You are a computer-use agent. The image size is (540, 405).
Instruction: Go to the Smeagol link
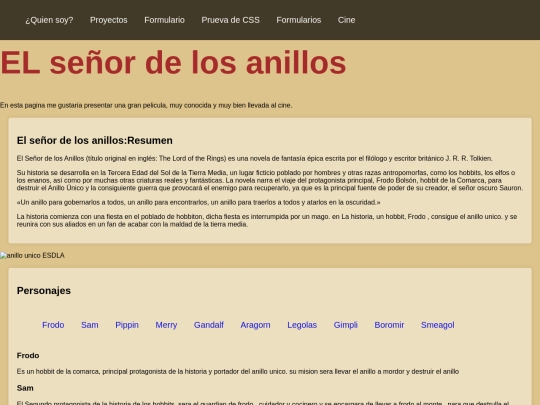(x=437, y=325)
